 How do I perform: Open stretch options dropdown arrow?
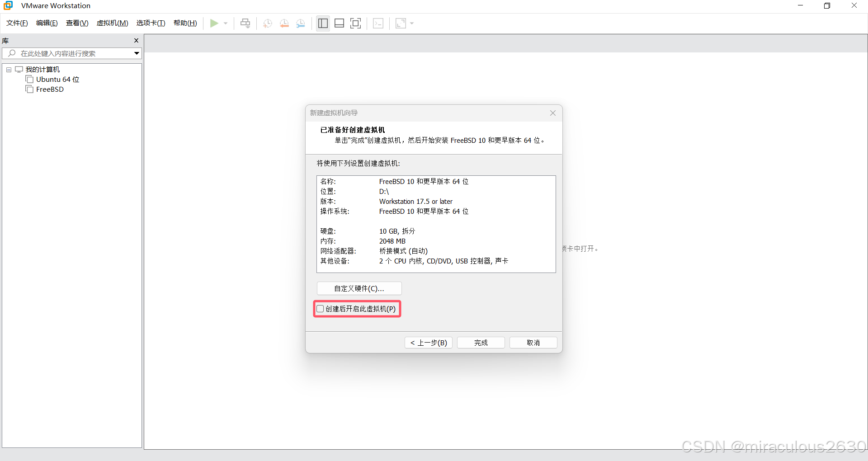(412, 23)
